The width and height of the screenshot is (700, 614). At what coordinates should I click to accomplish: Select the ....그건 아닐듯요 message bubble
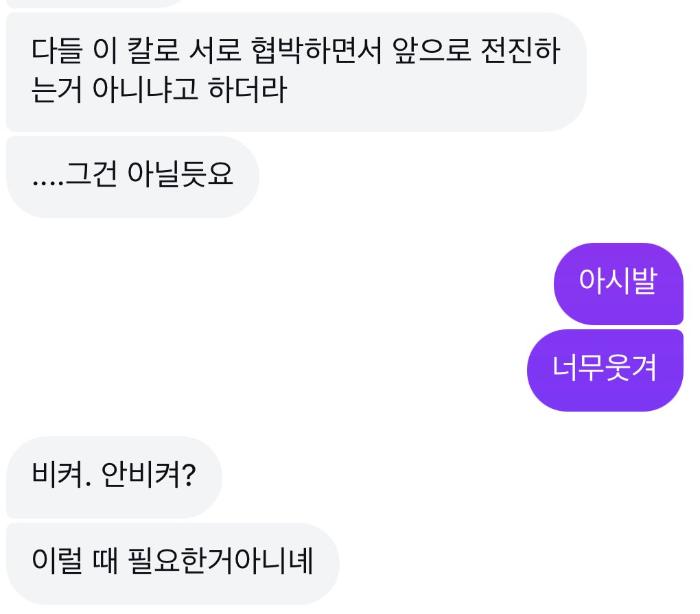click(x=132, y=177)
